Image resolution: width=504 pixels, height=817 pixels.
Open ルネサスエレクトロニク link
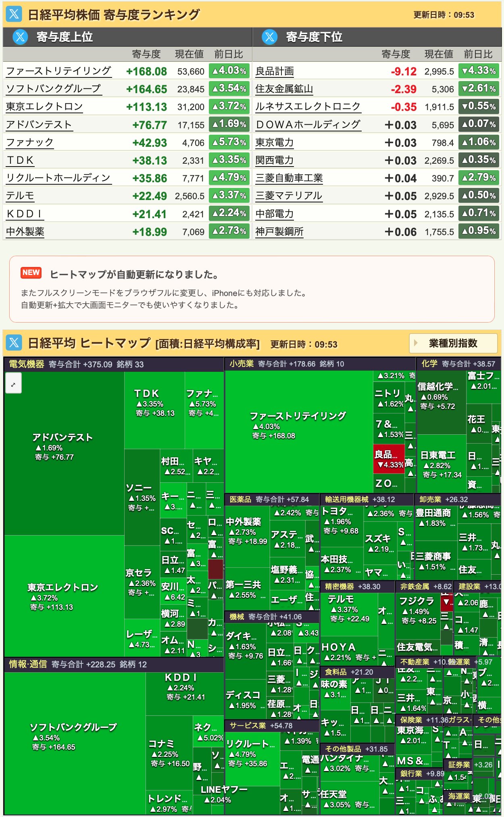[x=308, y=107]
